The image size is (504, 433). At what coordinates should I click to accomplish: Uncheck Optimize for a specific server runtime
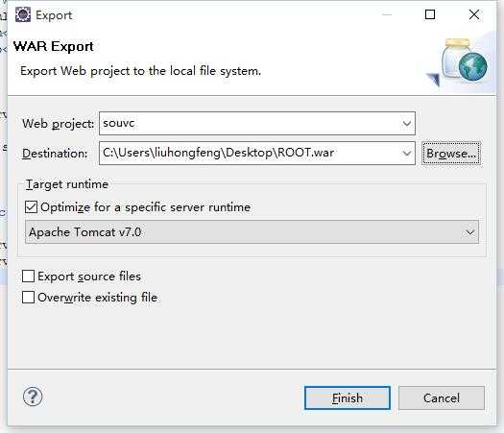pyautogui.click(x=31, y=207)
